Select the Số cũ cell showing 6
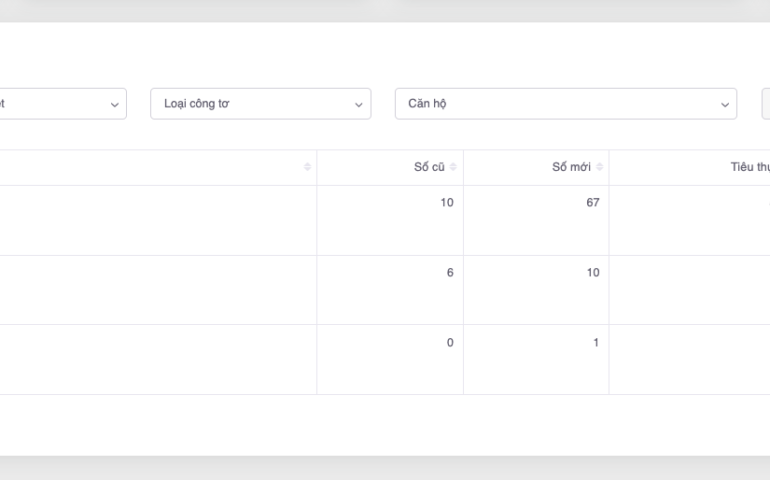The width and height of the screenshot is (770, 480). click(450, 272)
